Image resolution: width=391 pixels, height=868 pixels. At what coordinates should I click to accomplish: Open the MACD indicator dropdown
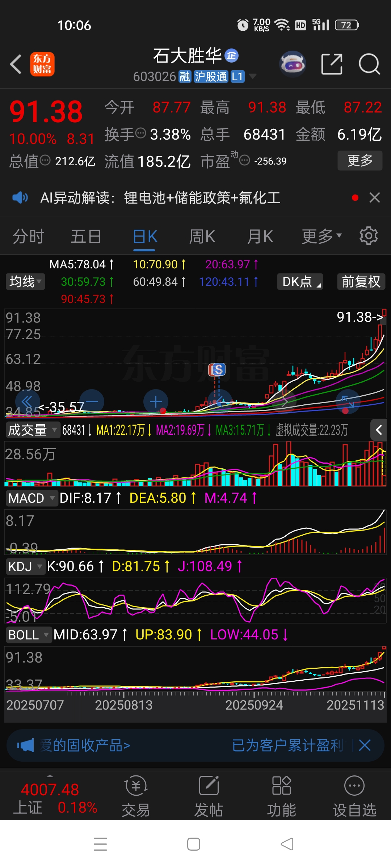[32, 498]
